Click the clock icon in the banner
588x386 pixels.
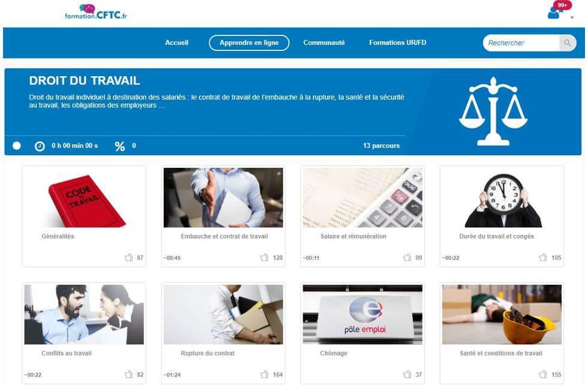coord(40,146)
